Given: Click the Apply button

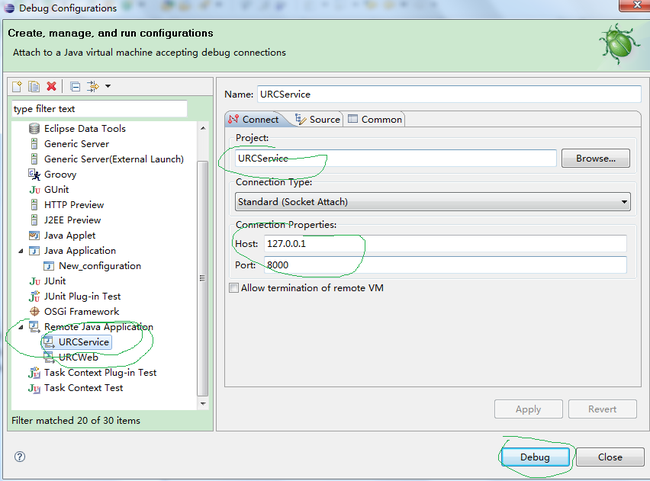Looking at the screenshot, I should coord(528,409).
